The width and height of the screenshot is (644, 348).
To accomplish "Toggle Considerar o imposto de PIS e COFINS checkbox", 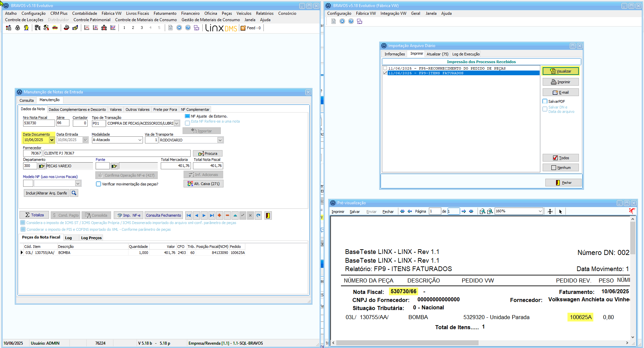I will [x=23, y=229].
